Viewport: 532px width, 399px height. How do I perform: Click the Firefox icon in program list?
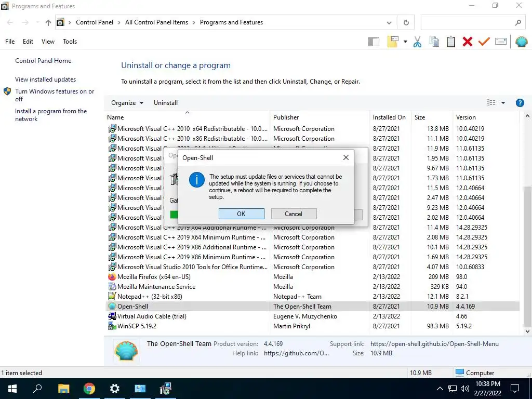(x=112, y=277)
